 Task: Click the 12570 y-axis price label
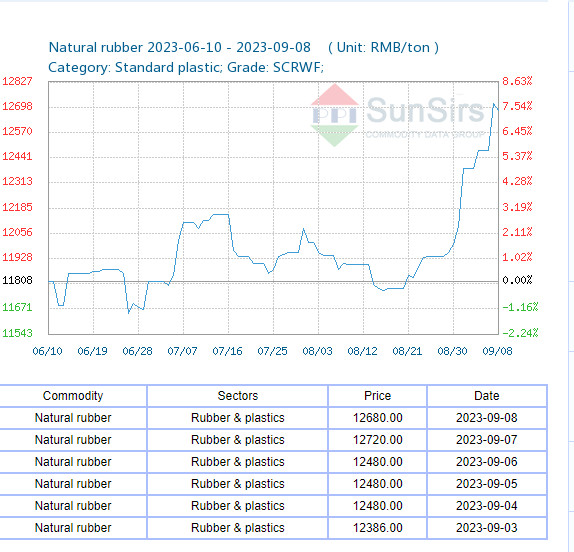click(x=17, y=131)
